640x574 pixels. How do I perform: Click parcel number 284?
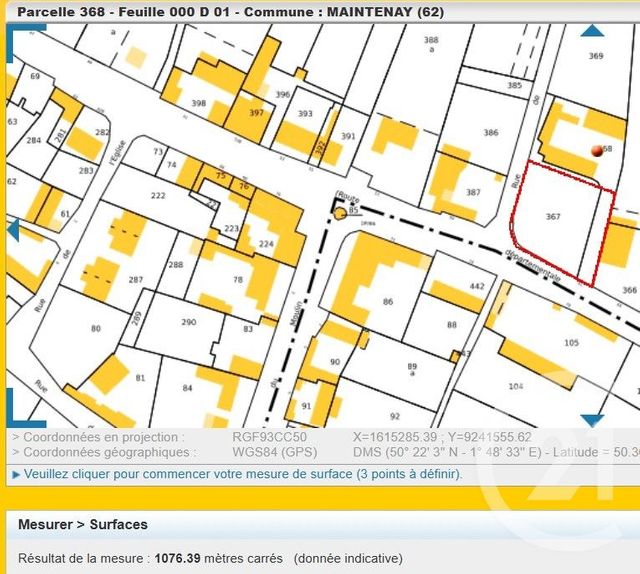click(33, 140)
